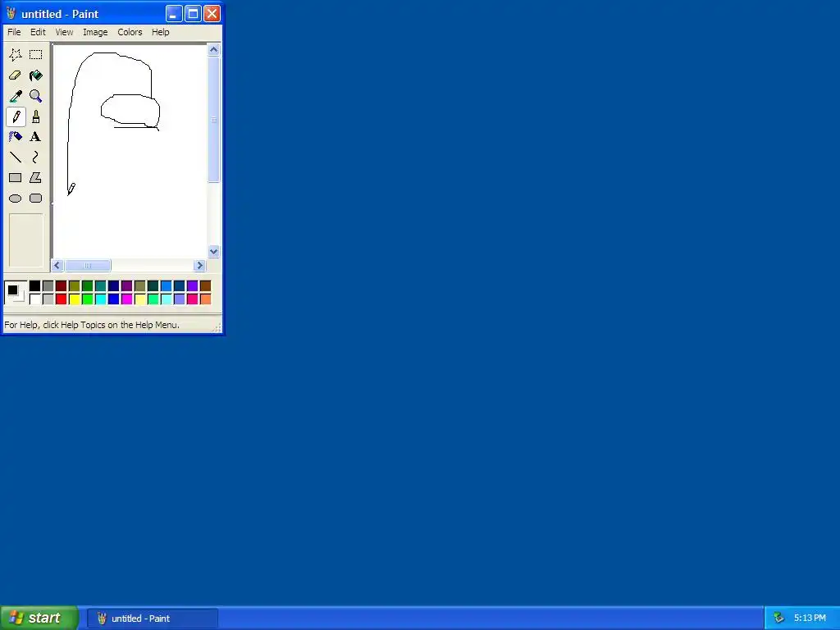840x630 pixels.
Task: Choose the brown swatch in top row
Action: pyautogui.click(x=205, y=286)
